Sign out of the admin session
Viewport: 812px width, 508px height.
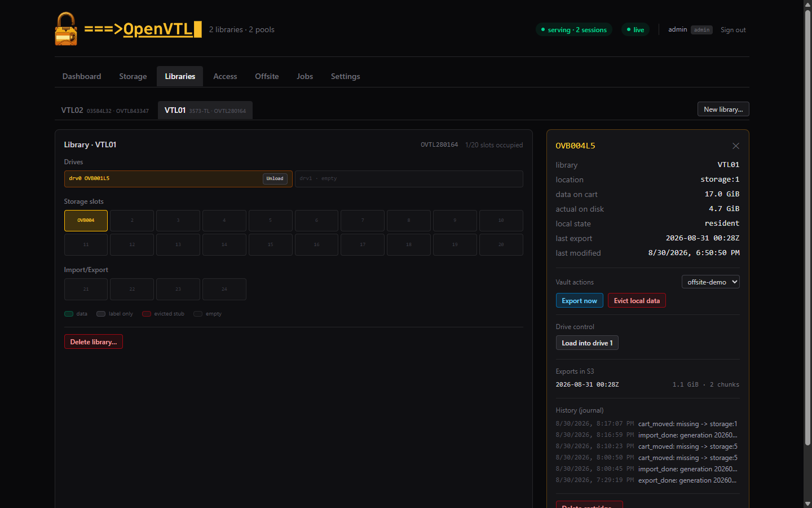[x=733, y=30]
